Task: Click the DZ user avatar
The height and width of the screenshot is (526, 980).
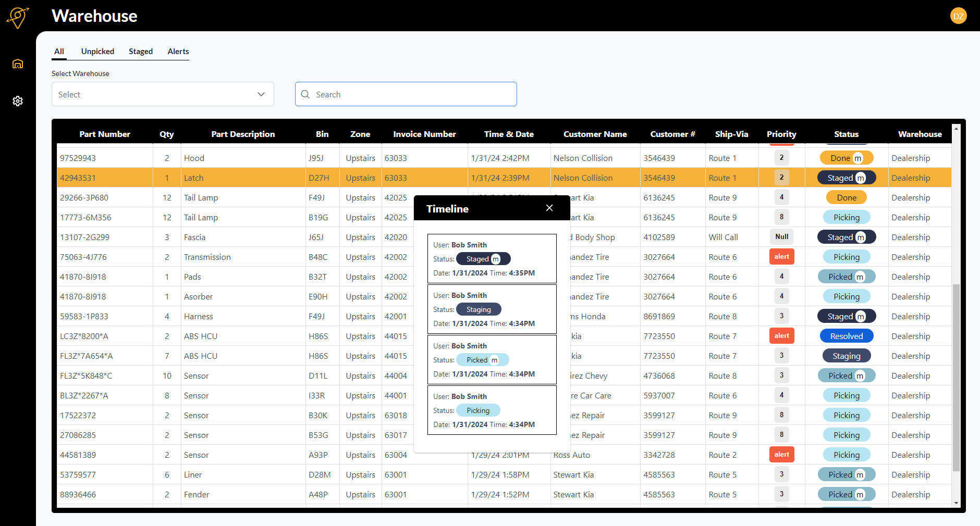Action: pyautogui.click(x=959, y=16)
